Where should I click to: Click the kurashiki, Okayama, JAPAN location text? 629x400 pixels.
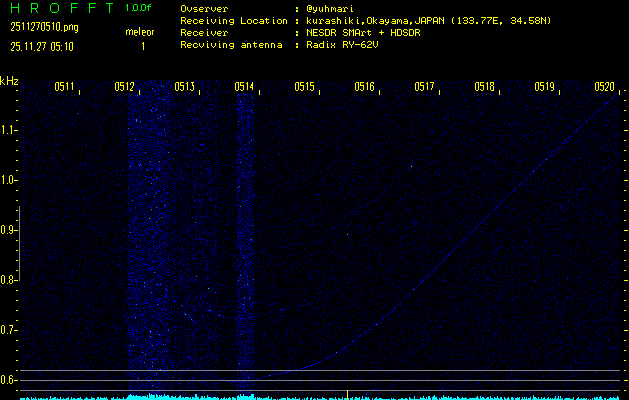(x=428, y=21)
